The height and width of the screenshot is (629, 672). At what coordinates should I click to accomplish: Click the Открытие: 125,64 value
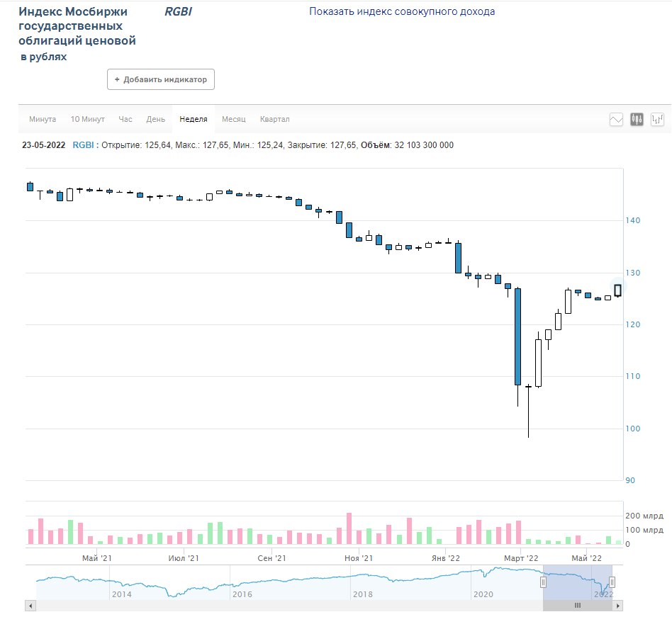(x=136, y=145)
